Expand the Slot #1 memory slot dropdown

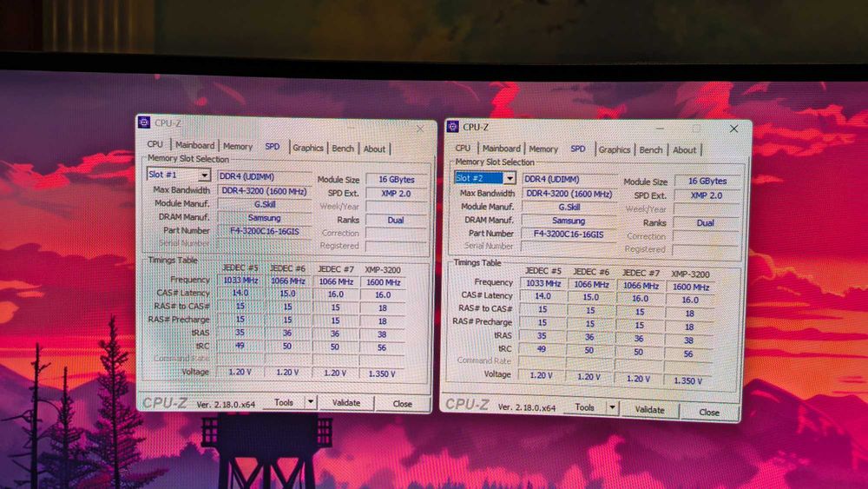[204, 175]
